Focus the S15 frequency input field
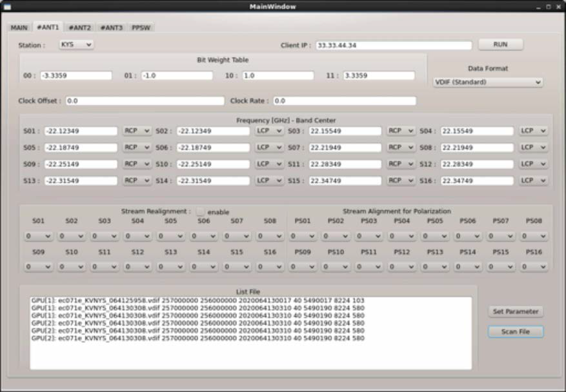 [x=345, y=181]
